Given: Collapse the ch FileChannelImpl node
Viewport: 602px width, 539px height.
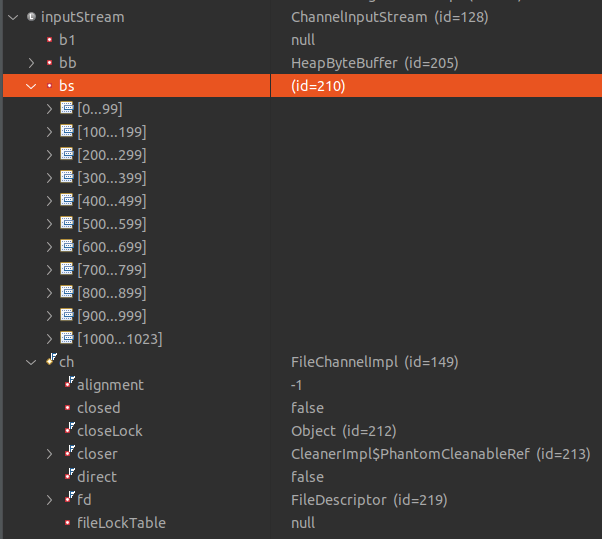Looking at the screenshot, I should (x=31, y=362).
